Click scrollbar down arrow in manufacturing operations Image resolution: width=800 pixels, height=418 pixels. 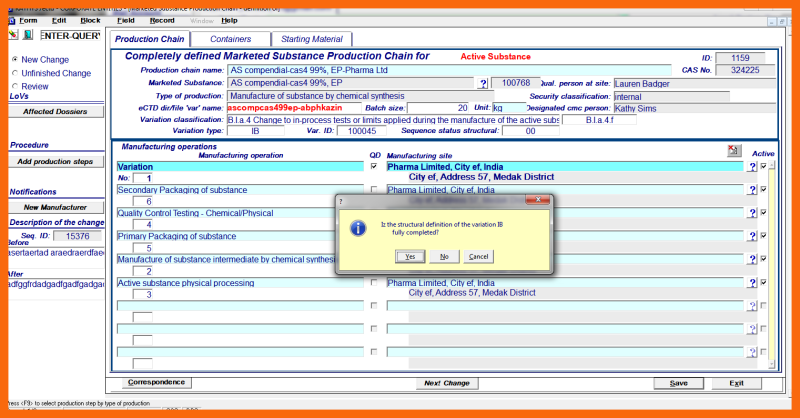pos(771,364)
